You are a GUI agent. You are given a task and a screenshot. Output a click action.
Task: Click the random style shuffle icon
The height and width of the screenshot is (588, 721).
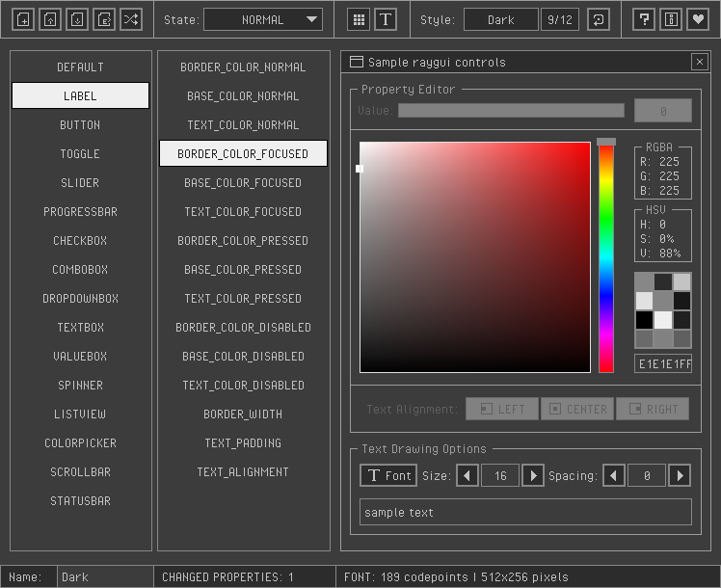(132, 19)
